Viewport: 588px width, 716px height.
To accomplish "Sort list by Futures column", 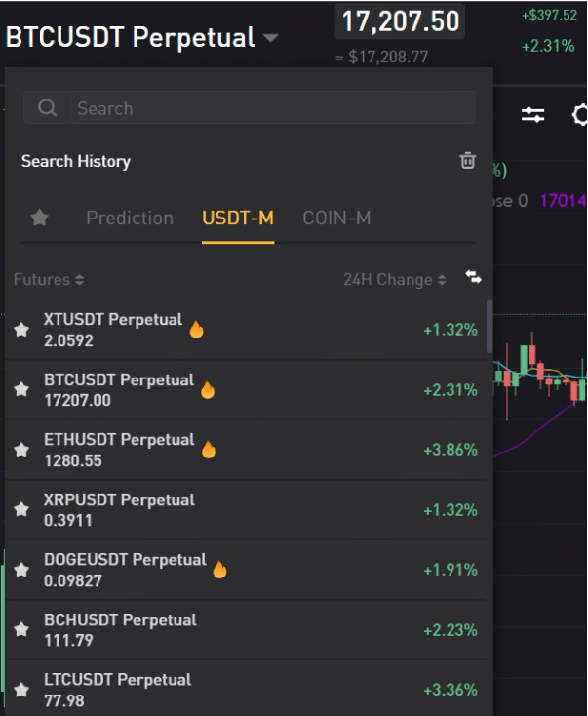I will pyautogui.click(x=49, y=280).
